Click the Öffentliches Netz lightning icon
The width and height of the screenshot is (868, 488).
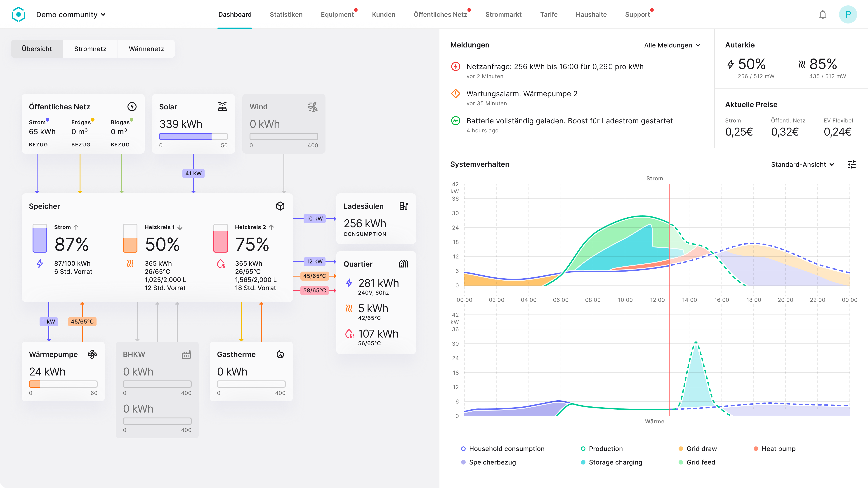(x=132, y=106)
